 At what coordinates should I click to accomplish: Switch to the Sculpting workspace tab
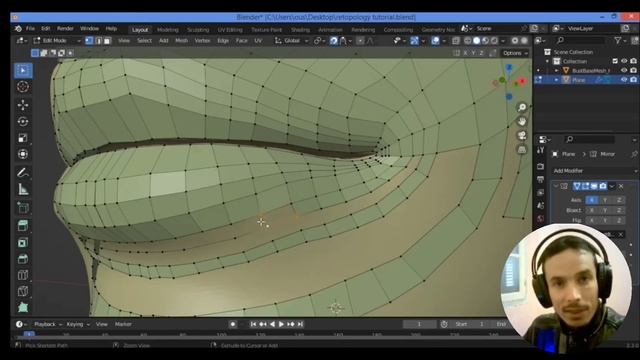[x=198, y=30]
